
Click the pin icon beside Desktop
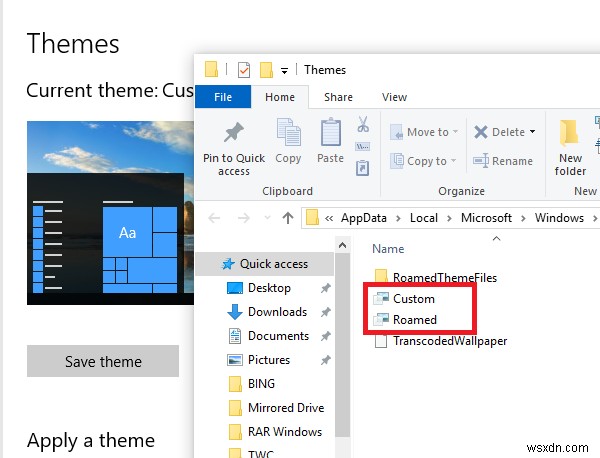(325, 288)
